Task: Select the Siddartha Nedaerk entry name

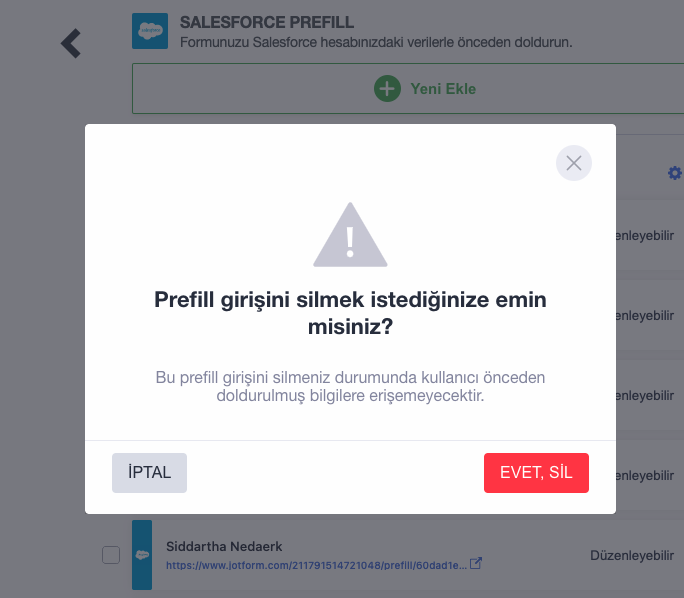Action: (x=224, y=547)
